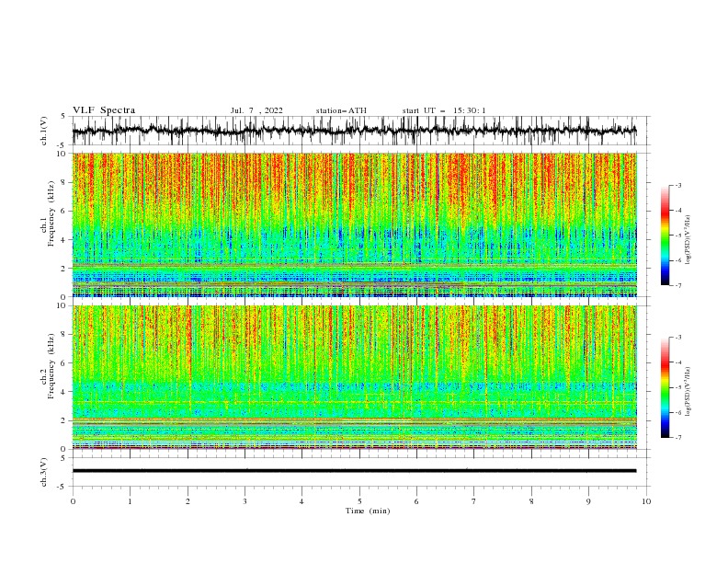The image size is (728, 563).
Task: Click the upper PSD color bar
Action: (x=665, y=236)
